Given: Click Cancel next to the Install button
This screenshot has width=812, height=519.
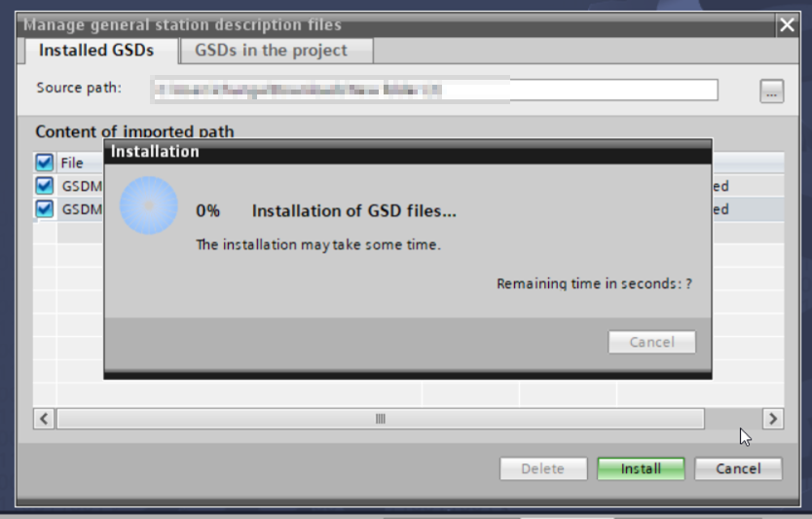Looking at the screenshot, I should [738, 468].
